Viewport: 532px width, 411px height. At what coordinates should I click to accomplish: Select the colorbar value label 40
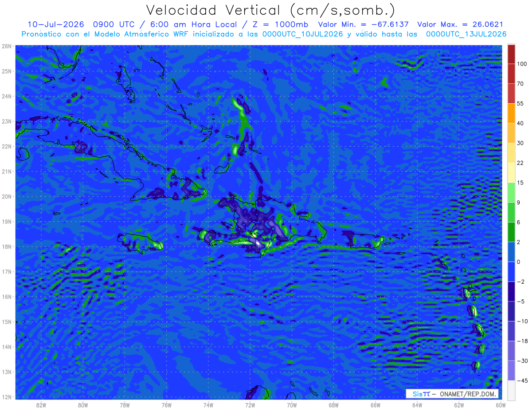[x=520, y=123]
